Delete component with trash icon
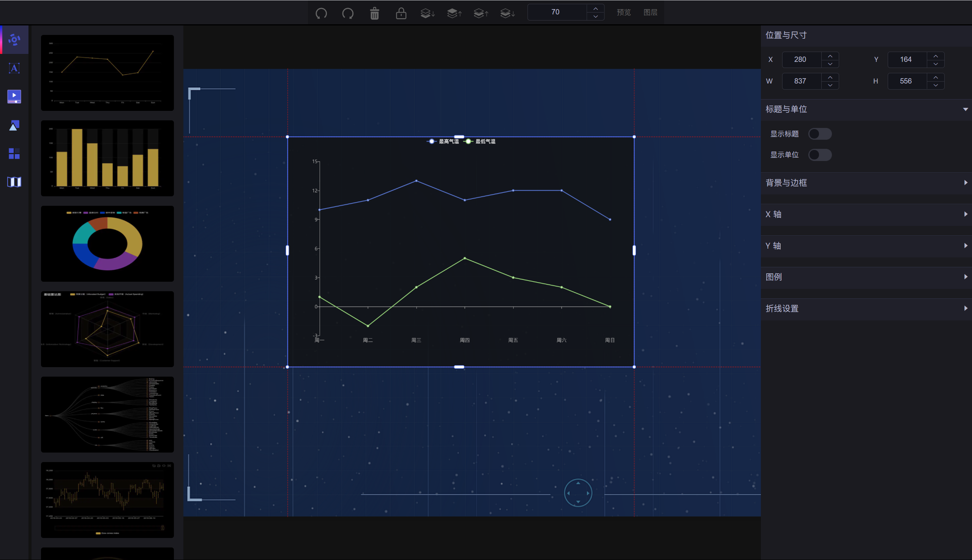This screenshot has height=560, width=972. tap(374, 13)
